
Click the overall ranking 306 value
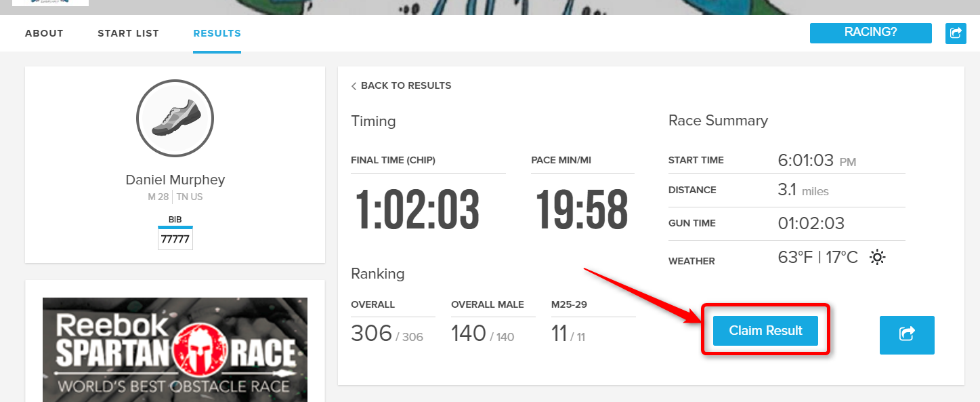click(x=372, y=334)
